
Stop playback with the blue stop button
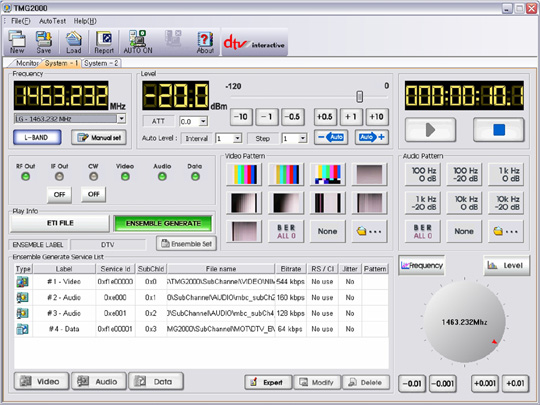click(x=499, y=130)
